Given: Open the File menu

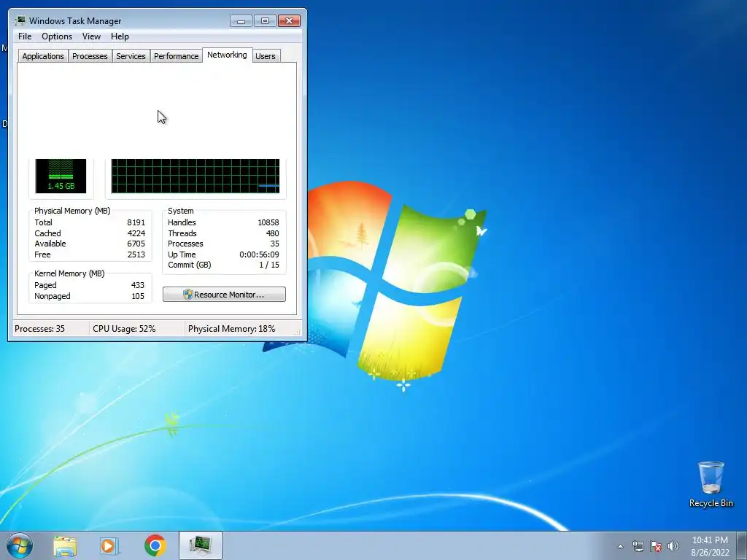Looking at the screenshot, I should 25,36.
